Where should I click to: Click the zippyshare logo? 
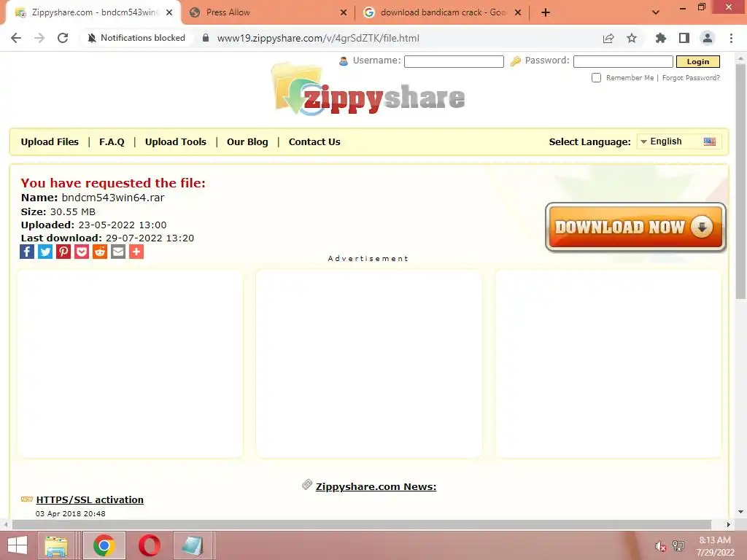point(368,91)
